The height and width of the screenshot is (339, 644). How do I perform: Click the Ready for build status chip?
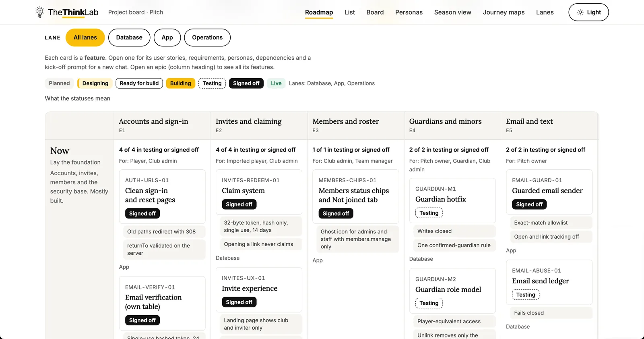(x=139, y=83)
